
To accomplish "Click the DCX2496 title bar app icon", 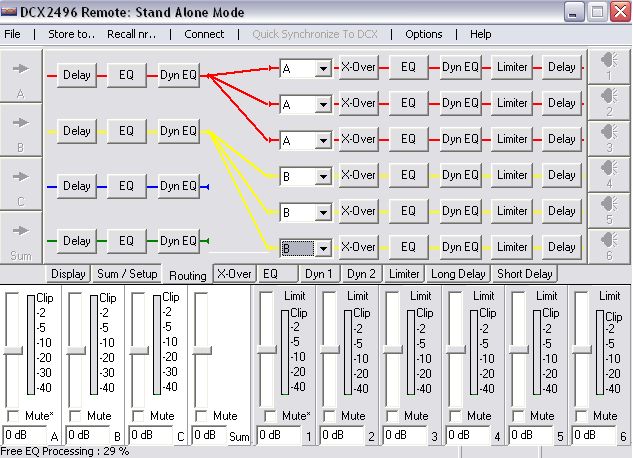I will click(9, 12).
